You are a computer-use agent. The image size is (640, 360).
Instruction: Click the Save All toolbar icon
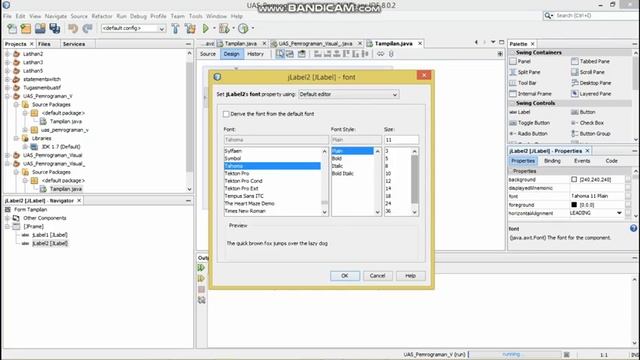coord(55,29)
